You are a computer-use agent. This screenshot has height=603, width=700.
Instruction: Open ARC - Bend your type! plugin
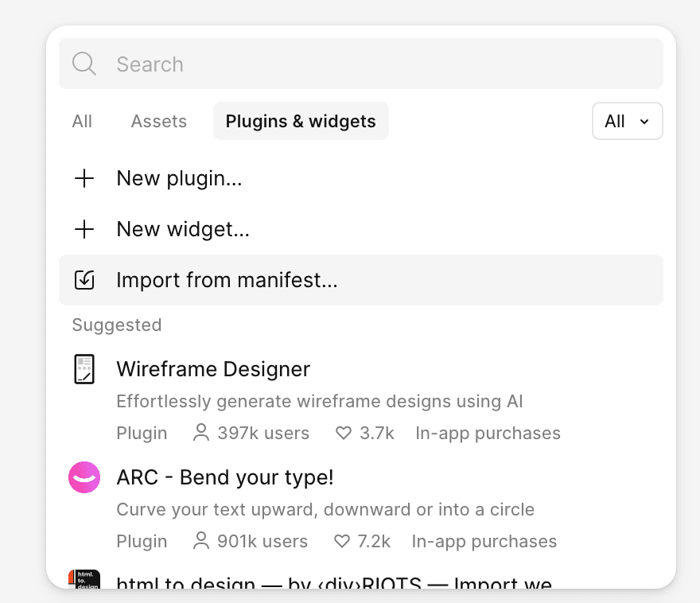(225, 477)
